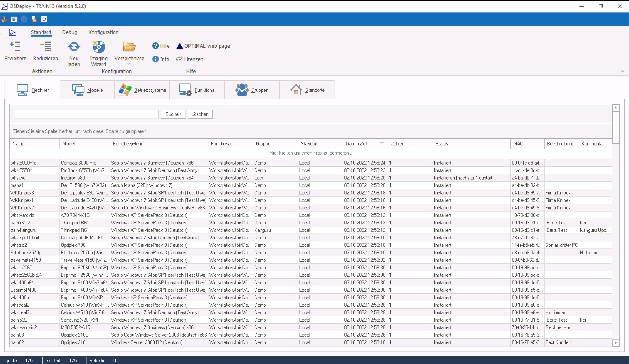Select the Konfiguration menu tab

click(x=103, y=32)
